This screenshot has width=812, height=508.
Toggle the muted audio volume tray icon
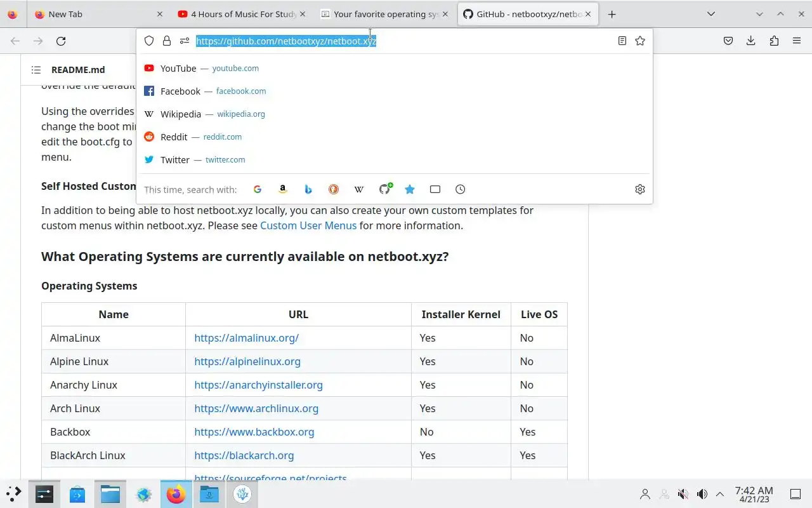point(683,494)
